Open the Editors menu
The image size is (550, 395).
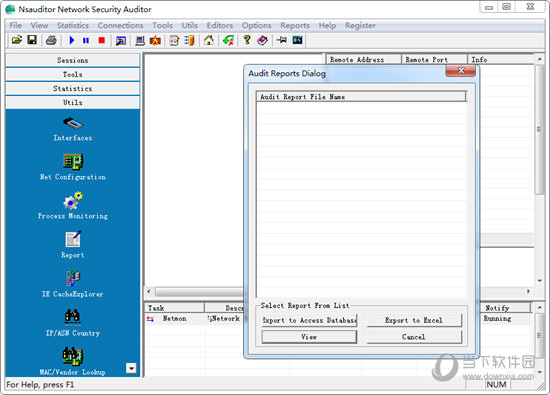[220, 26]
